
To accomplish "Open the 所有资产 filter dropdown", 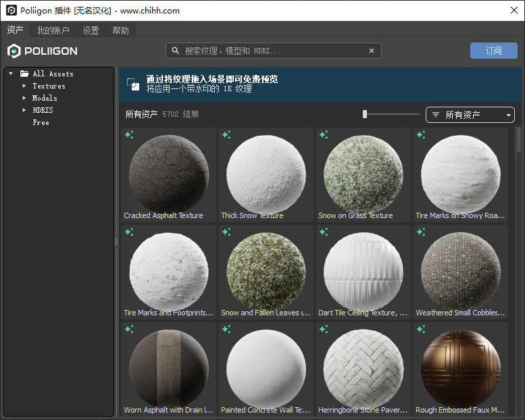I will (x=470, y=115).
